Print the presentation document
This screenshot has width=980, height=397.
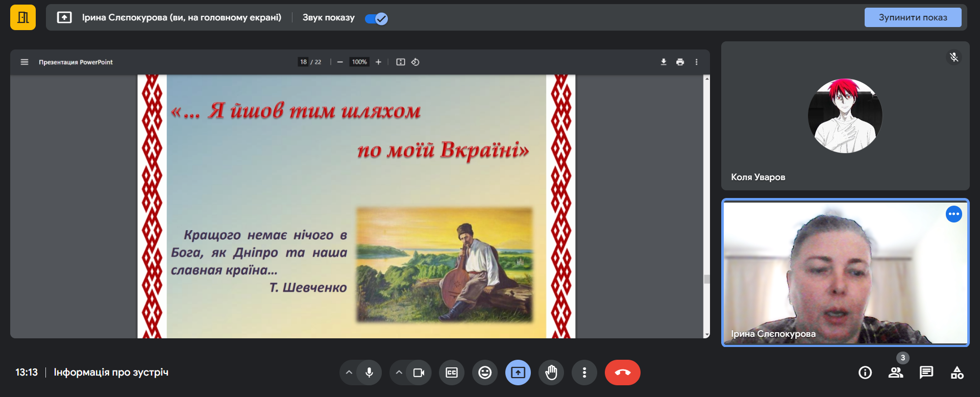pyautogui.click(x=680, y=62)
